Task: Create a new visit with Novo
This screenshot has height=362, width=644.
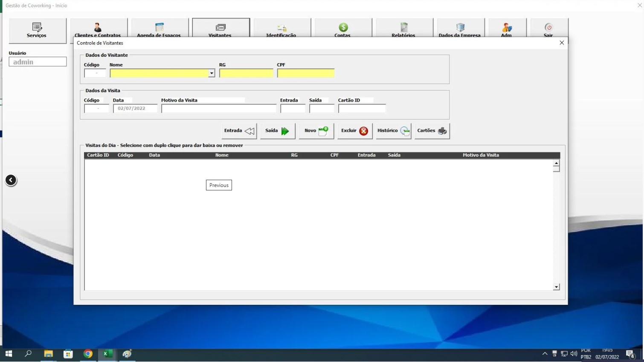Action: click(316, 131)
